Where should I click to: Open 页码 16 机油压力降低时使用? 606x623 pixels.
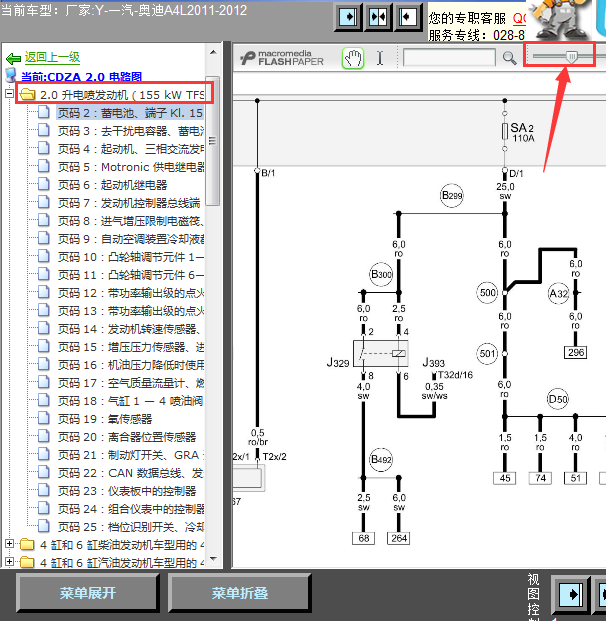[x=131, y=365]
